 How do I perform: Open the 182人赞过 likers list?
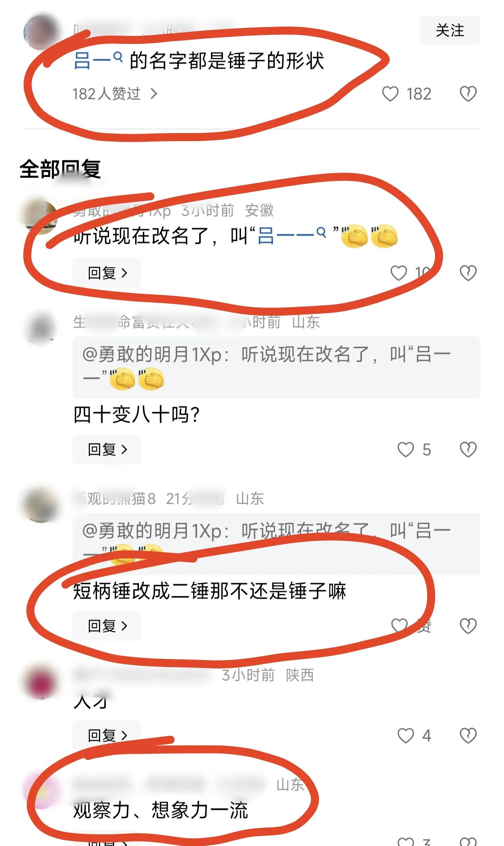tap(115, 94)
